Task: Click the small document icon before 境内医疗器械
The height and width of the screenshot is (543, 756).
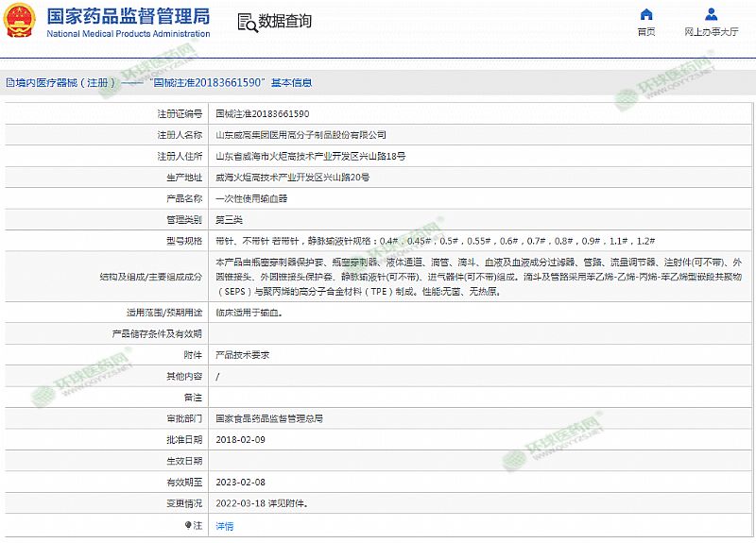Action: 9,83
